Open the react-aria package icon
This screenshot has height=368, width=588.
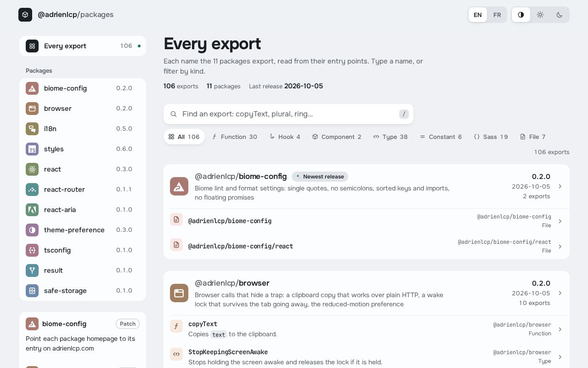tap(32, 210)
